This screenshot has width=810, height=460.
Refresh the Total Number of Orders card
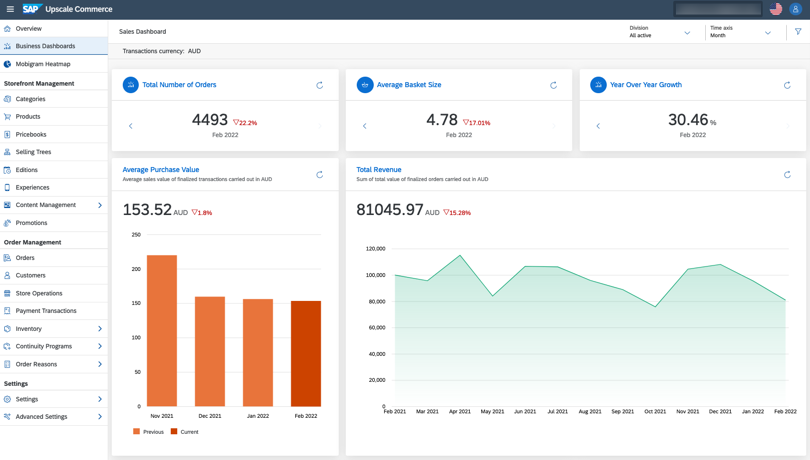click(x=320, y=85)
